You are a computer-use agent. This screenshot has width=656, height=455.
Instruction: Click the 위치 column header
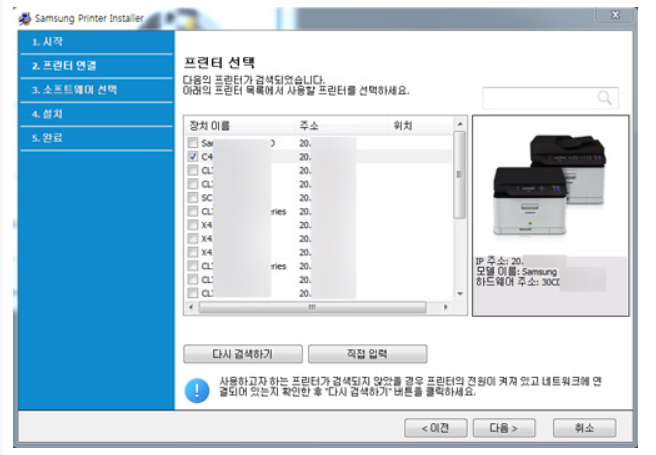coord(421,126)
